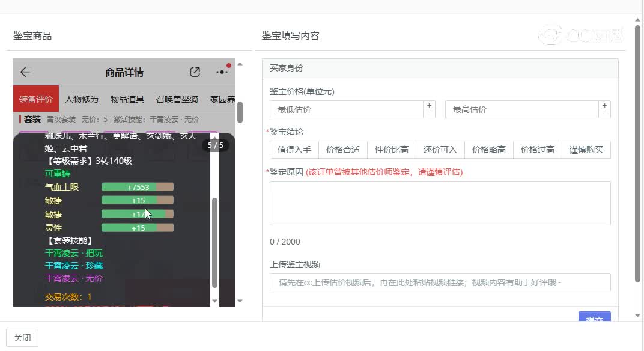The width and height of the screenshot is (644, 351).
Task: Select the 价格合适 conclusion
Action: click(343, 150)
